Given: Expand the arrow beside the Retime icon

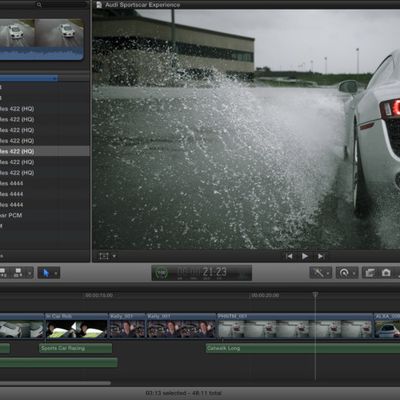Looking at the screenshot, I should tap(354, 273).
